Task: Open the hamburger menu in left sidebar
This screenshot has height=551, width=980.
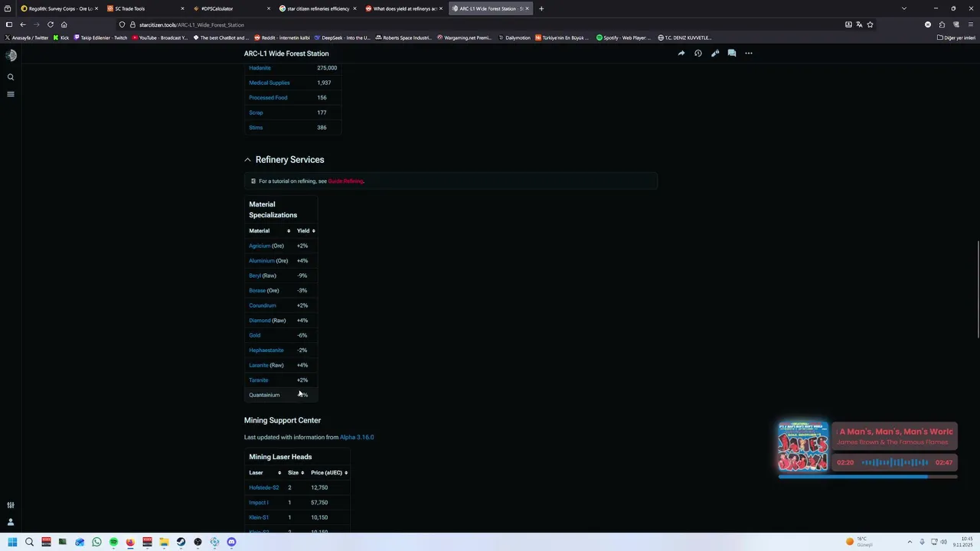Action: pyautogui.click(x=11, y=94)
